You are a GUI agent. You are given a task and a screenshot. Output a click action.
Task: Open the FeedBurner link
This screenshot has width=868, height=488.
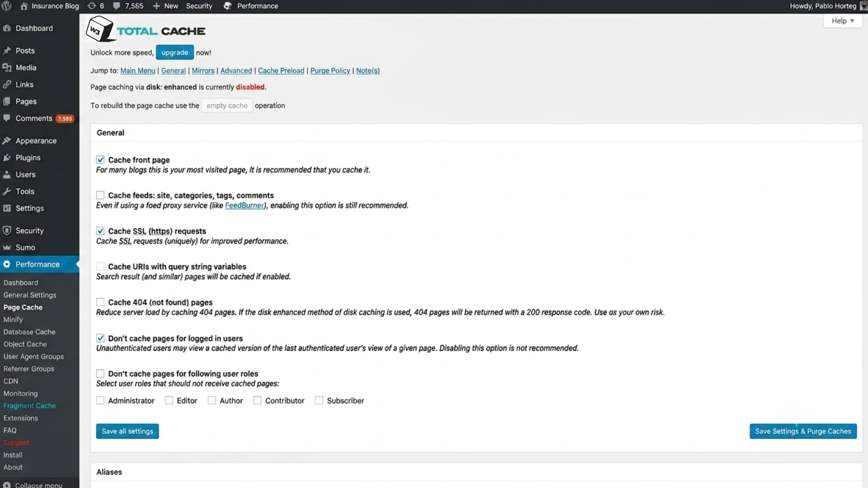tap(244, 206)
